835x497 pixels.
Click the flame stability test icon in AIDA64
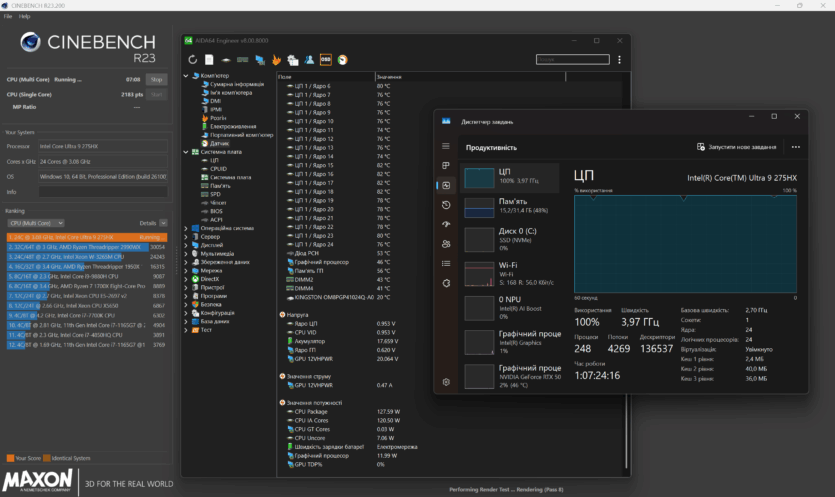(x=276, y=60)
